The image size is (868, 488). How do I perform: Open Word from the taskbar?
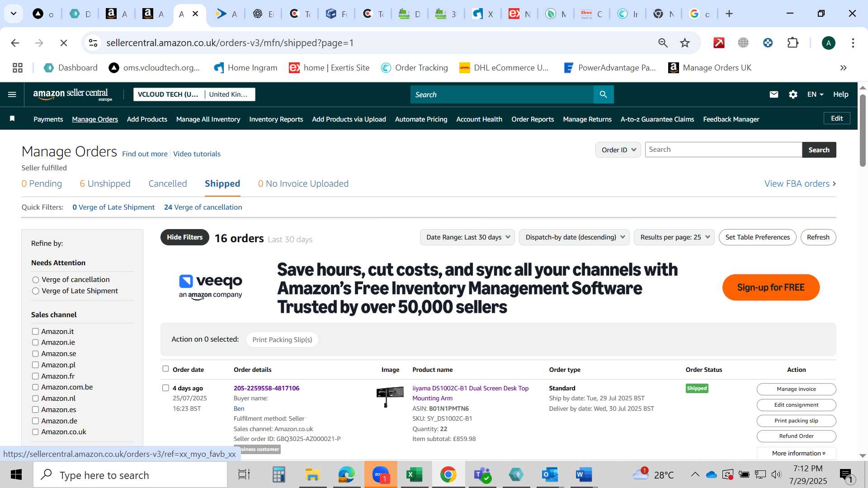pos(584,475)
